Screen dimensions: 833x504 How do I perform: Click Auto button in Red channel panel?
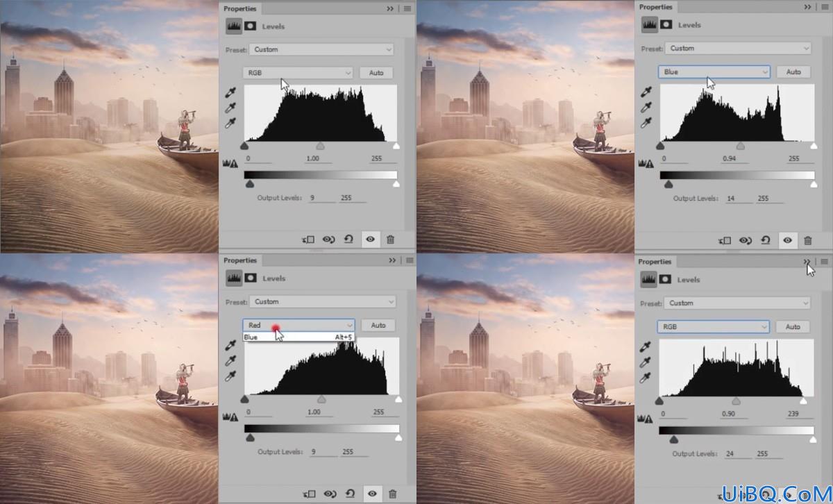[x=378, y=325]
